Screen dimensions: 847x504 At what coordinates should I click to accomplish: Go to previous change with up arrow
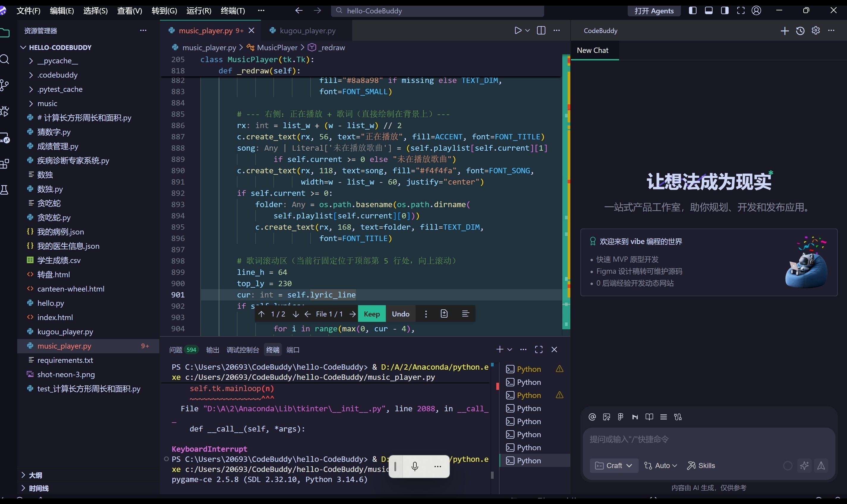point(261,314)
